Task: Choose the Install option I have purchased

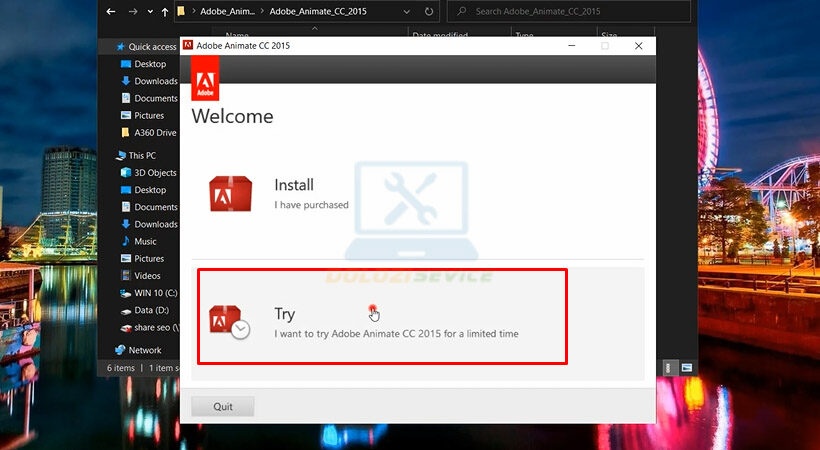Action: pyautogui.click(x=417, y=195)
